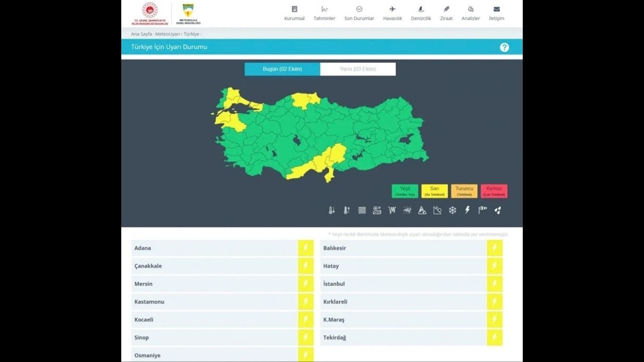This screenshot has height=362, width=644.
Task: Select the snowflake snow warning icon
Action: [452, 210]
